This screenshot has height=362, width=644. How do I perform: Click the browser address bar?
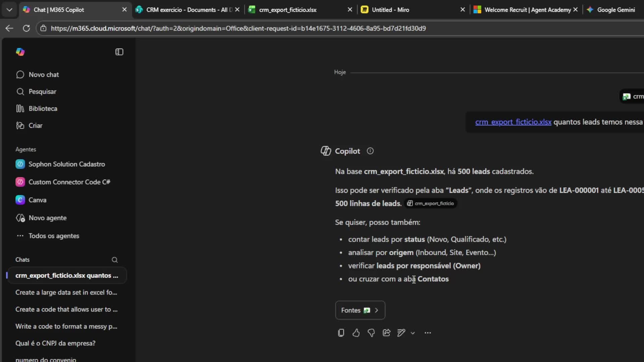click(x=238, y=28)
